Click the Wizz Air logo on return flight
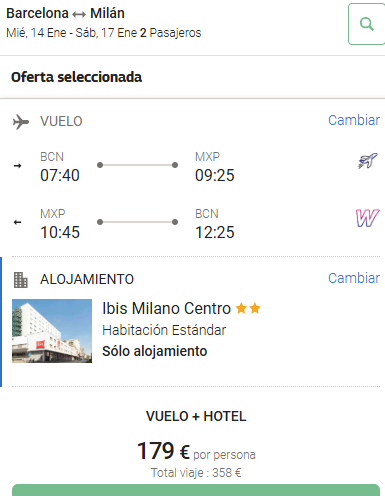Viewport: 385px width, 496px height. coord(367,218)
